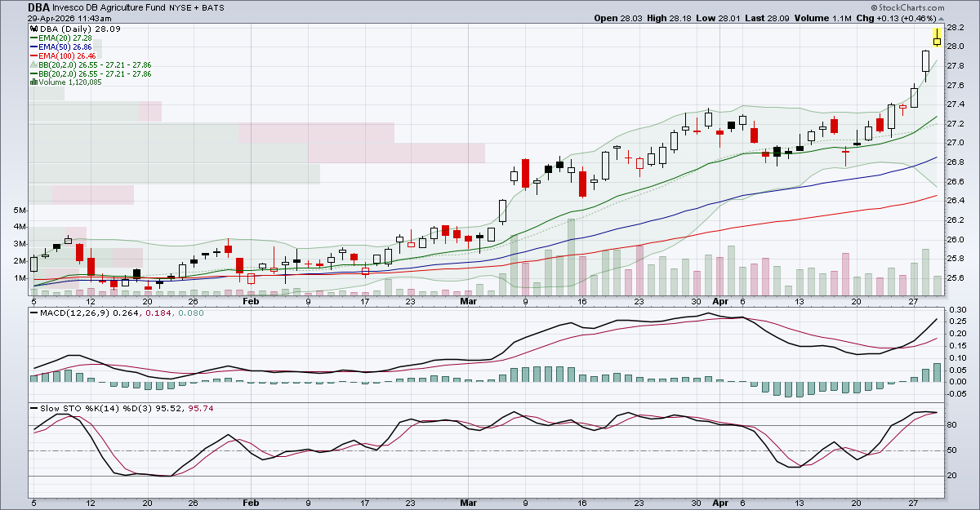Click the 5M volume axis label
Viewport: 980px width, 510px height.
[x=21, y=211]
